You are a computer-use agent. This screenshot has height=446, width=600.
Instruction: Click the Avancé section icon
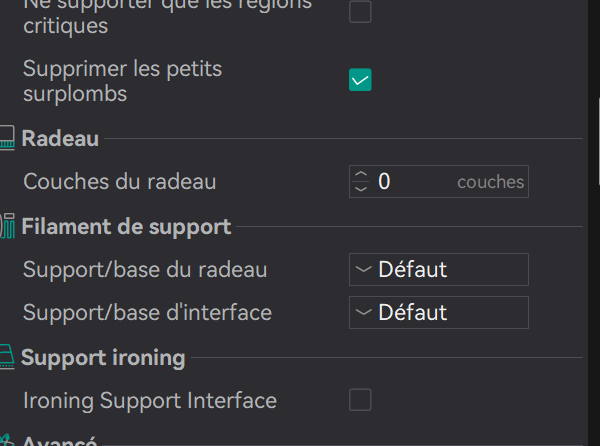(7, 441)
